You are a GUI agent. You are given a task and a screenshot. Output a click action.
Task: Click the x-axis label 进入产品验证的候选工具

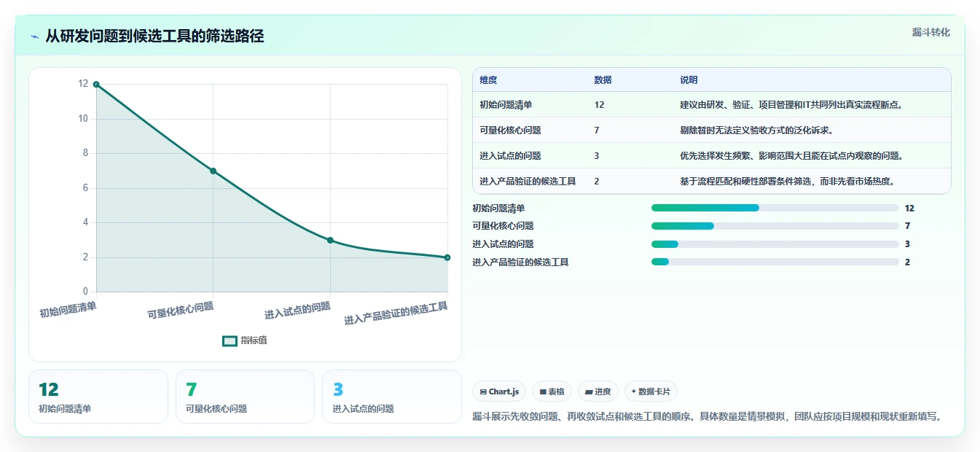[396, 313]
